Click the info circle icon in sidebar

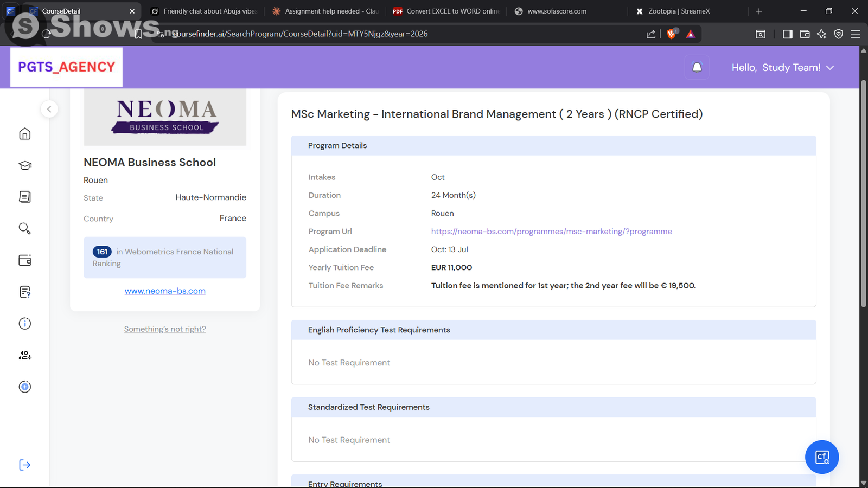pyautogui.click(x=25, y=324)
